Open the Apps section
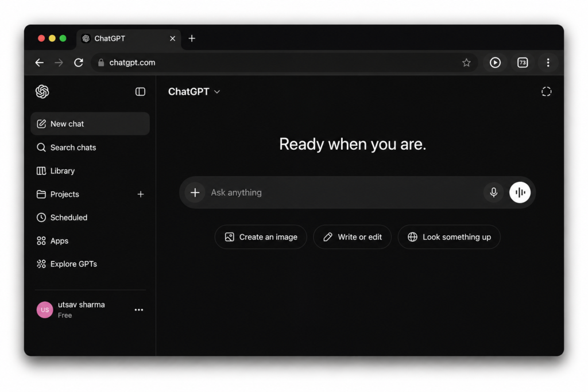This screenshot has width=588, height=392. [x=90, y=240]
